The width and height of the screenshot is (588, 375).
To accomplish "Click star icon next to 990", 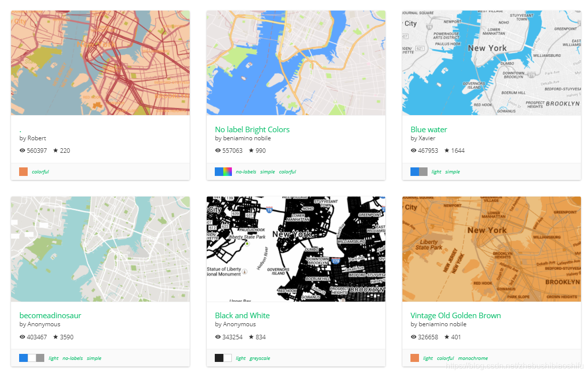I will point(251,150).
